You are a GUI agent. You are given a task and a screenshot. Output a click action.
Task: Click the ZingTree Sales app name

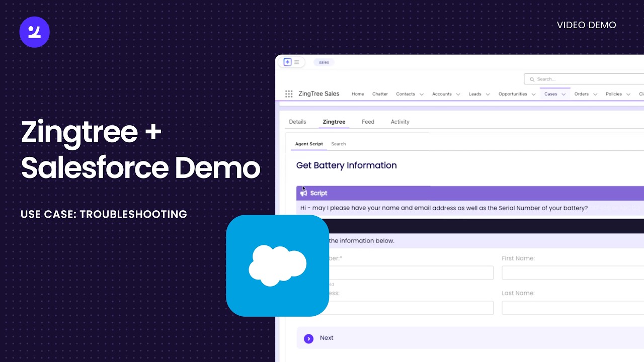coord(318,94)
